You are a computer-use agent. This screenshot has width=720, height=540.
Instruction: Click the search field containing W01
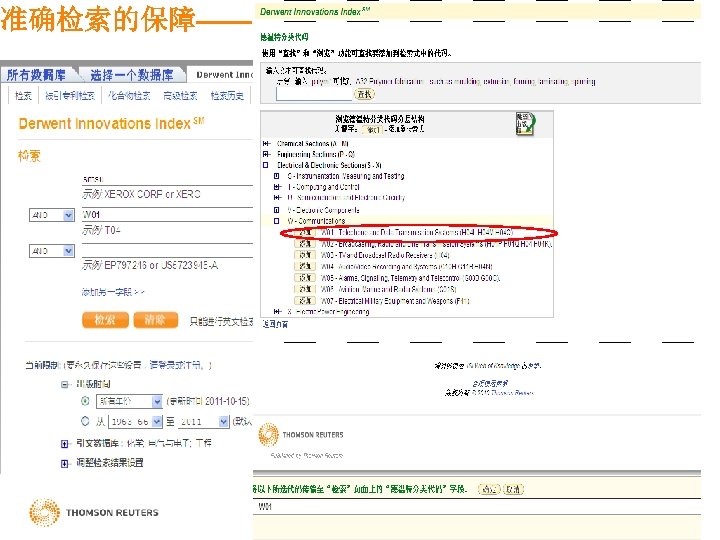(x=168, y=214)
